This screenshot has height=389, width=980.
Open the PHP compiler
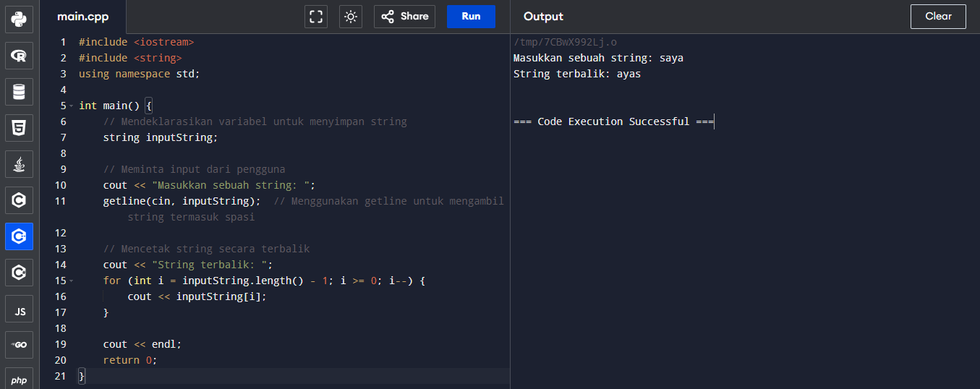point(19,380)
